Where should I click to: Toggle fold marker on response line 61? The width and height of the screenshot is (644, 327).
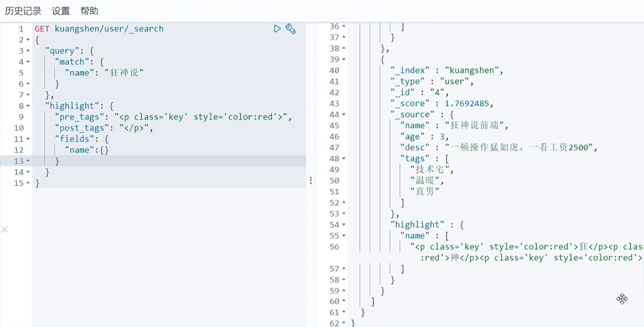[344, 313]
